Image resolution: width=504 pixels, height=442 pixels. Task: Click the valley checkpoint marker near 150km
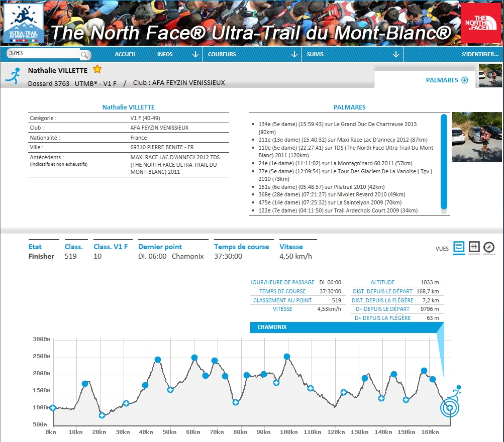[x=406, y=400]
